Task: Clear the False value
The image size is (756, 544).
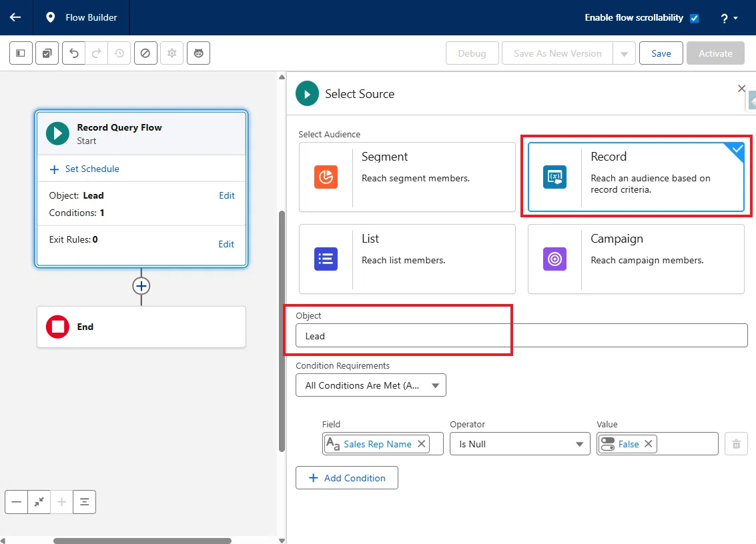Action: [649, 444]
